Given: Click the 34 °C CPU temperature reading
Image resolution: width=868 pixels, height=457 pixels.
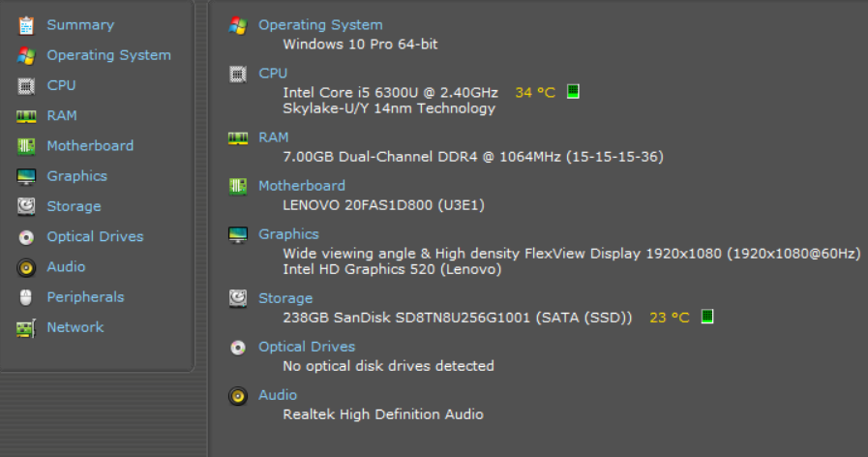Looking at the screenshot, I should [535, 93].
